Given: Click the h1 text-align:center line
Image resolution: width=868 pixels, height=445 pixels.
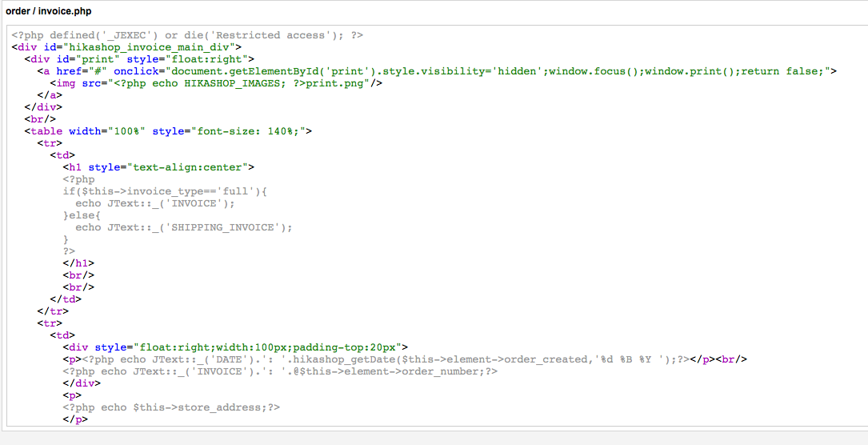Looking at the screenshot, I should [158, 167].
